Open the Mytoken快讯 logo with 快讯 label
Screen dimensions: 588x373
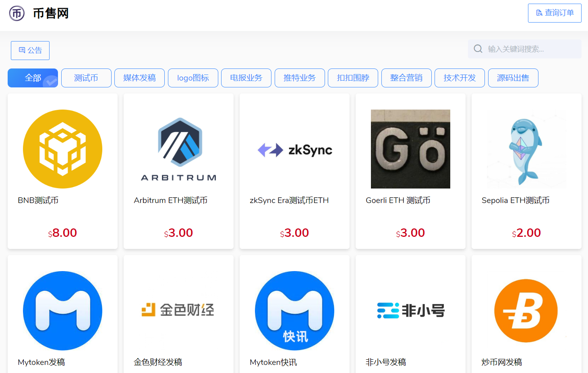click(294, 311)
